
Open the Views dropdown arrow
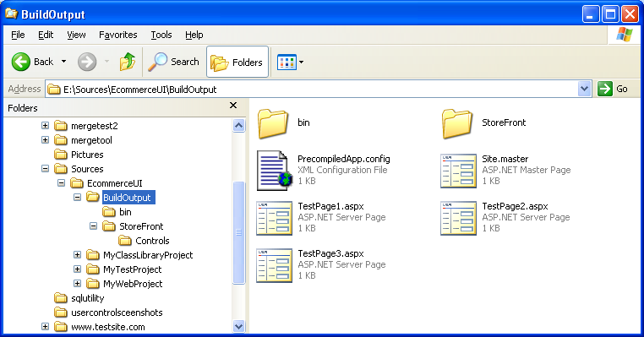pos(302,63)
